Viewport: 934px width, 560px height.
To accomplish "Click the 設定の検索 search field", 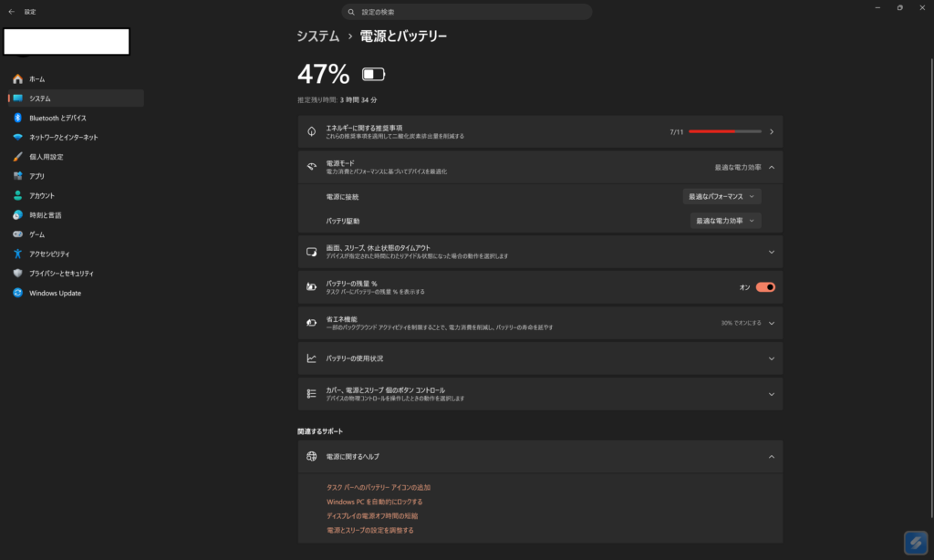I will click(466, 11).
